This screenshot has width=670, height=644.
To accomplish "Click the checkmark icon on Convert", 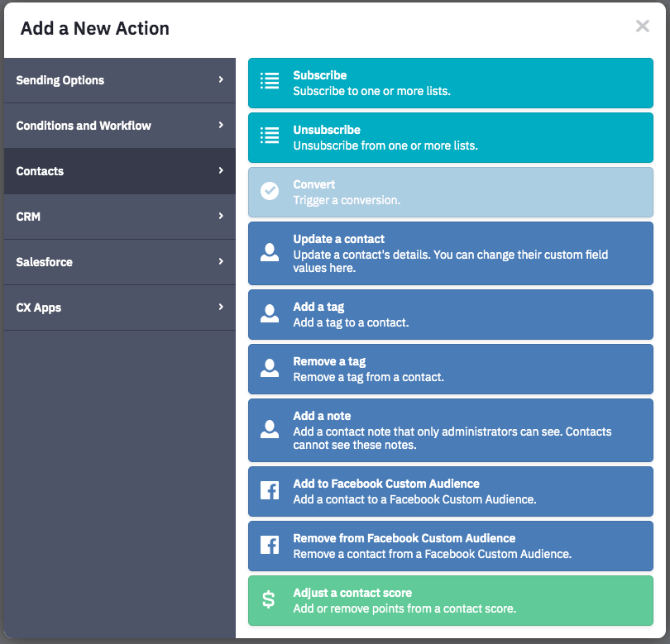I will [x=270, y=191].
